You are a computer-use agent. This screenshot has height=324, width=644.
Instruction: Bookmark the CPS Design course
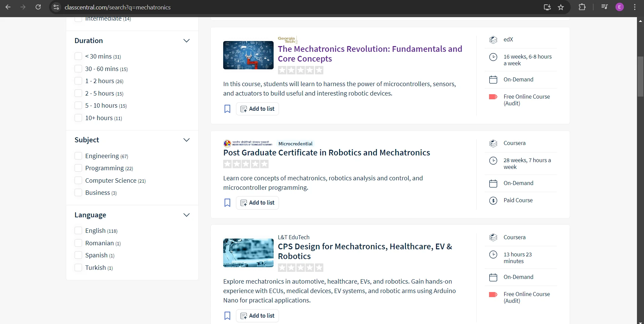point(228,316)
